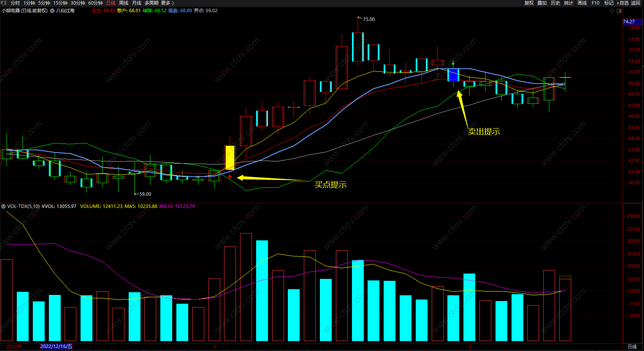This screenshot has width=644, height=351.
Task: Activate the 画线 drawing tools
Action: click(582, 3)
